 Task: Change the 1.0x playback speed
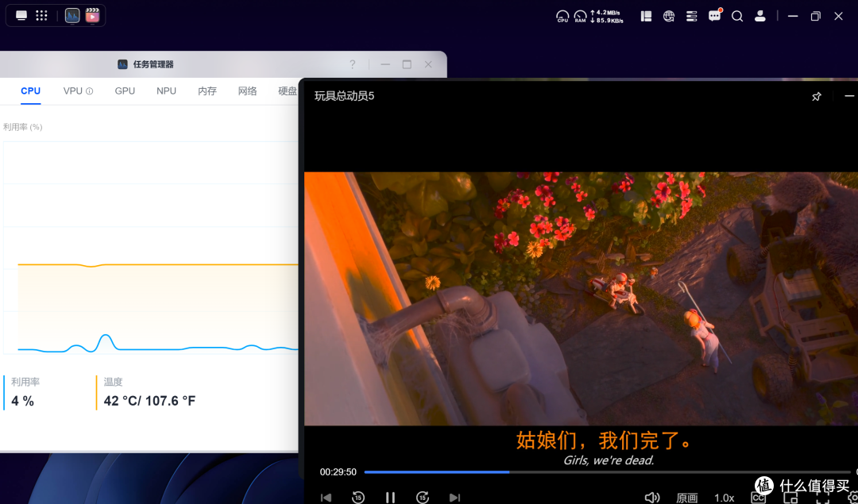click(x=725, y=498)
